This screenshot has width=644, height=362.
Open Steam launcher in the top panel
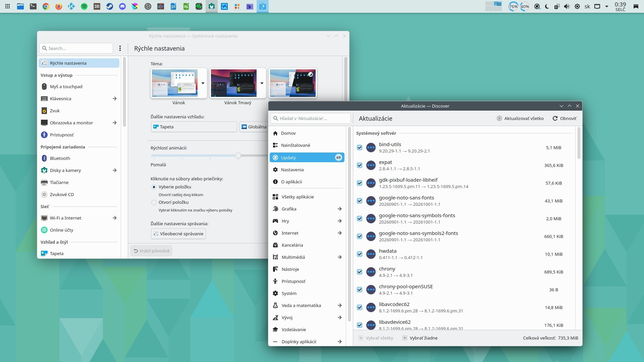[110, 6]
